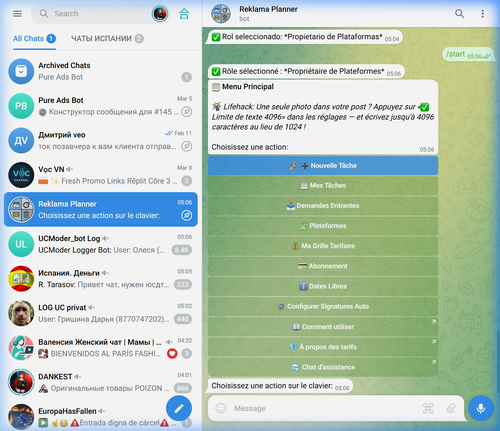This screenshot has width=500, height=431.
Task: Click the Rol seleccionado message
Action: click(305, 37)
